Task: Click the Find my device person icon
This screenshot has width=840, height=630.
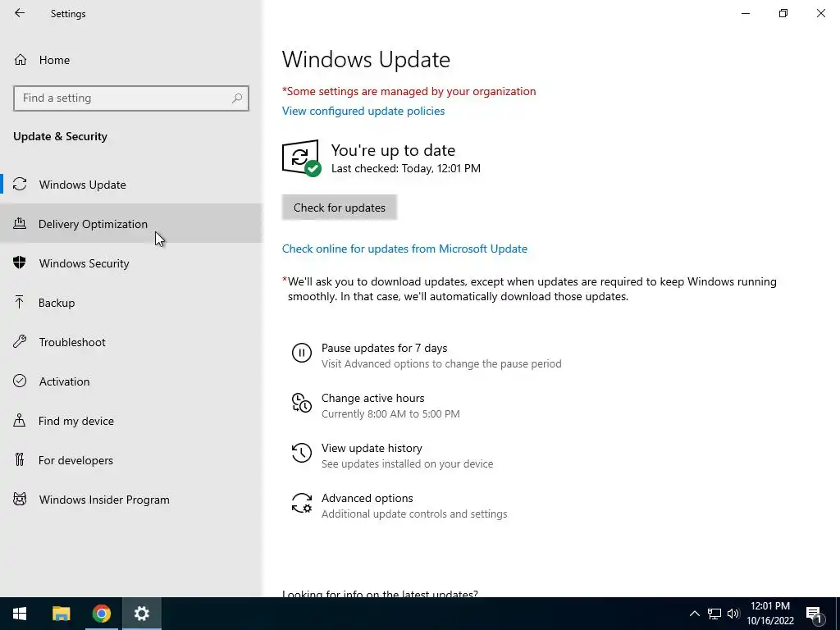Action: tap(20, 421)
